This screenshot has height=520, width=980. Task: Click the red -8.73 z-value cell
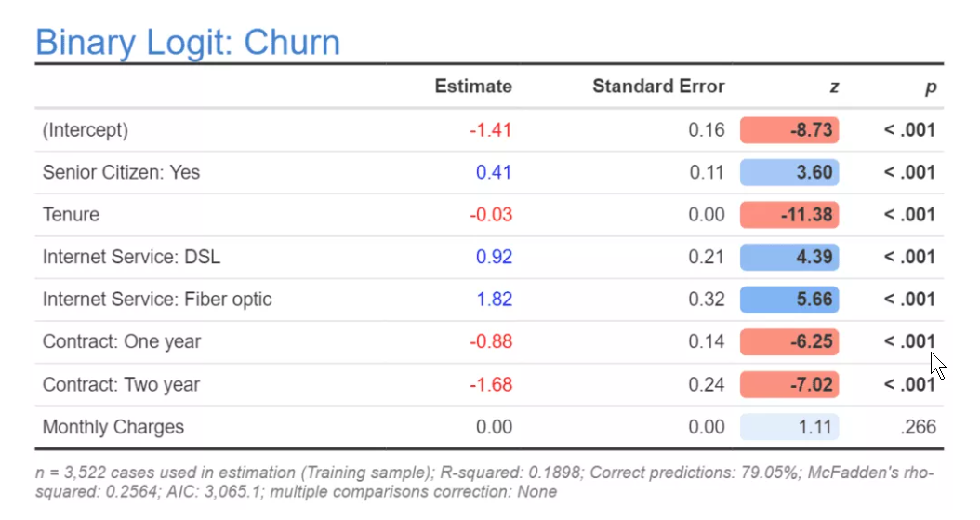point(789,130)
